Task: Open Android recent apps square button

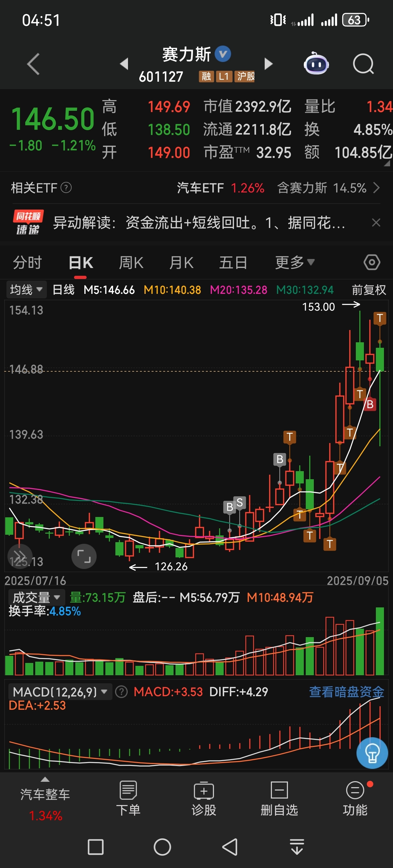Action: [95, 847]
